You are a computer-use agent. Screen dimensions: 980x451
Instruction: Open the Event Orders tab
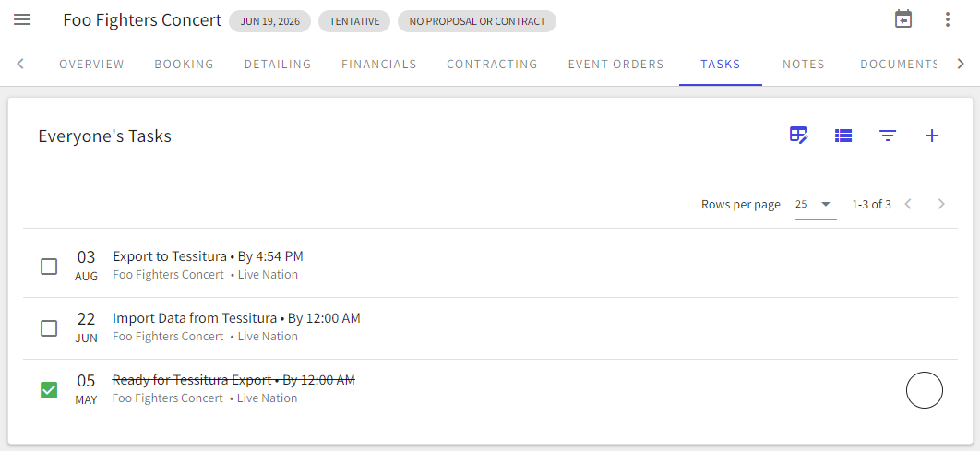click(x=615, y=65)
